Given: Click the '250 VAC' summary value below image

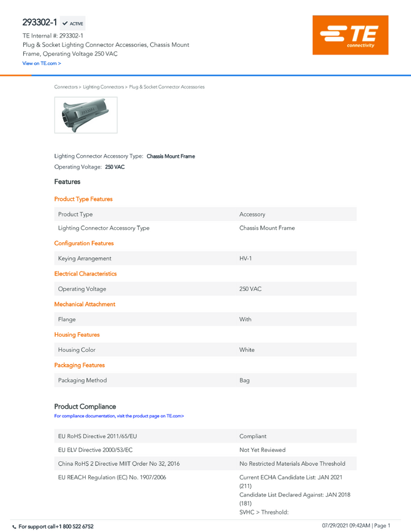Looking at the screenshot, I should coord(114,167).
